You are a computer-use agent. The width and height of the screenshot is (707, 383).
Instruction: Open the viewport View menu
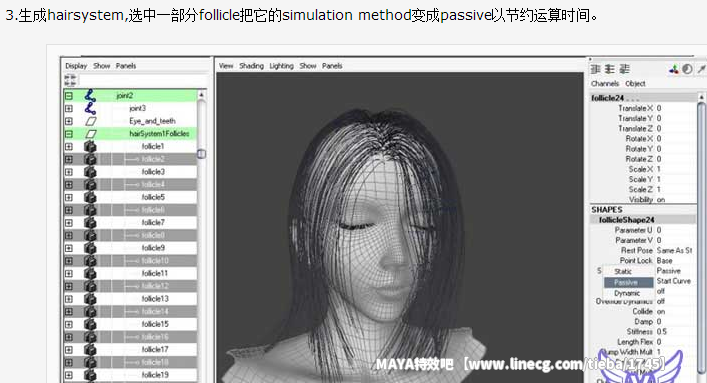point(226,66)
